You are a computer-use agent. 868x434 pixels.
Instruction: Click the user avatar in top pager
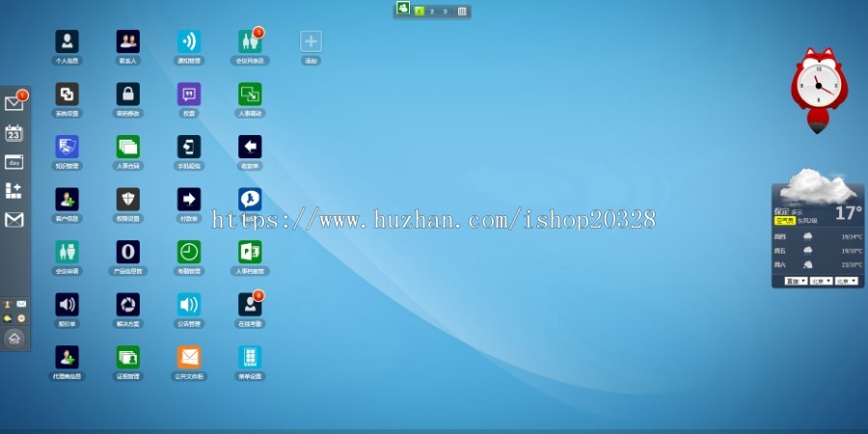click(x=403, y=8)
